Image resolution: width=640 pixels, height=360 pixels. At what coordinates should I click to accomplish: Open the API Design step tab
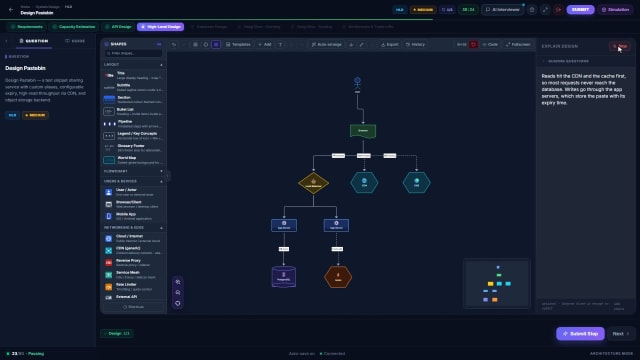(x=118, y=27)
